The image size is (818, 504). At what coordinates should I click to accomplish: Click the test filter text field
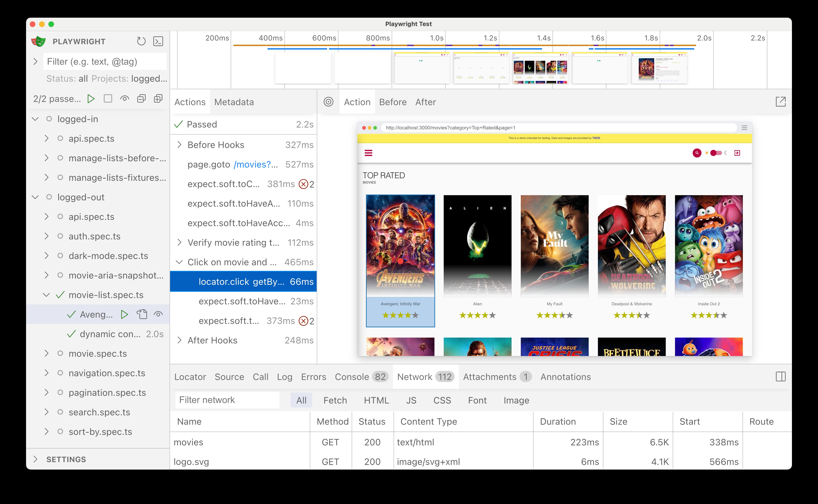click(x=105, y=61)
